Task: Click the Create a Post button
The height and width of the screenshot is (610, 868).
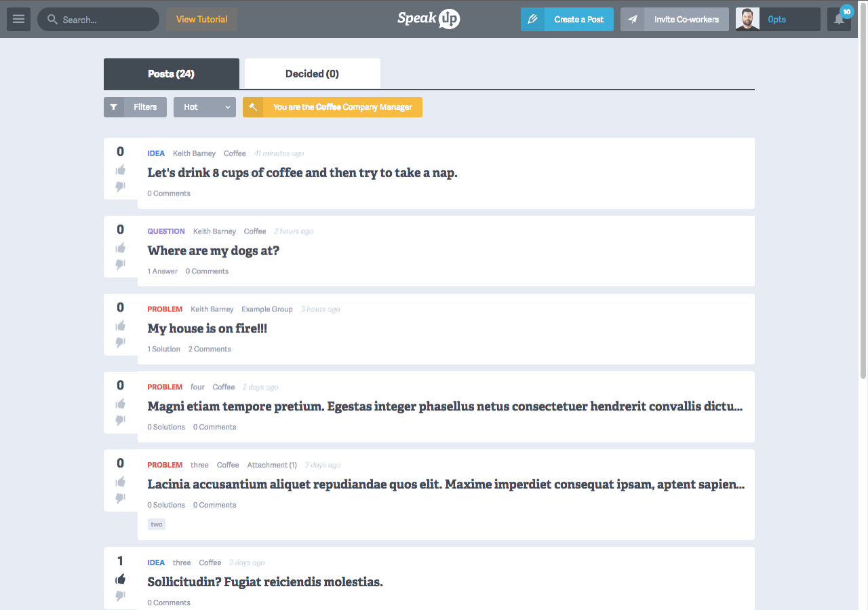Action: tap(567, 20)
